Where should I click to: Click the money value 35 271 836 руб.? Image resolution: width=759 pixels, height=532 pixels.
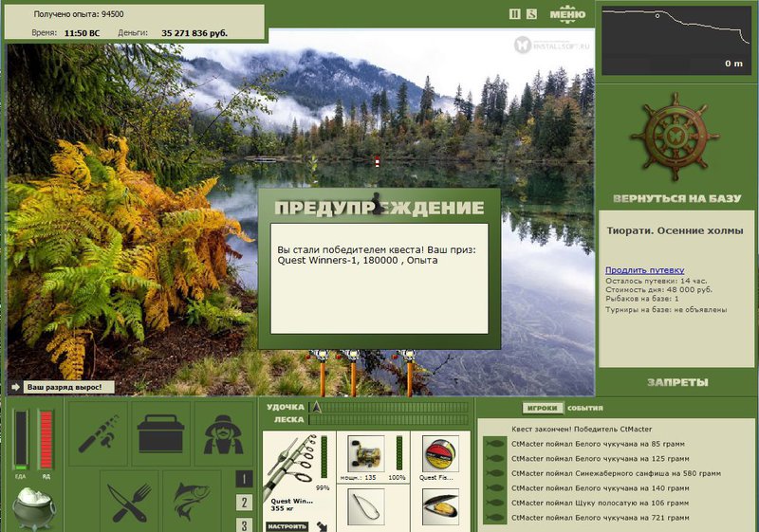[194, 33]
